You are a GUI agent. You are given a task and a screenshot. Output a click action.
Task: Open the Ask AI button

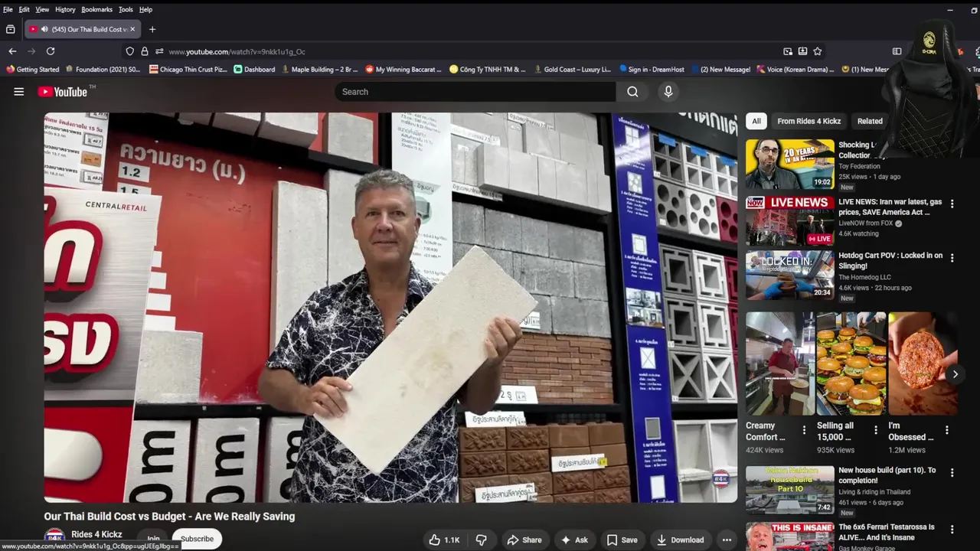pos(574,540)
